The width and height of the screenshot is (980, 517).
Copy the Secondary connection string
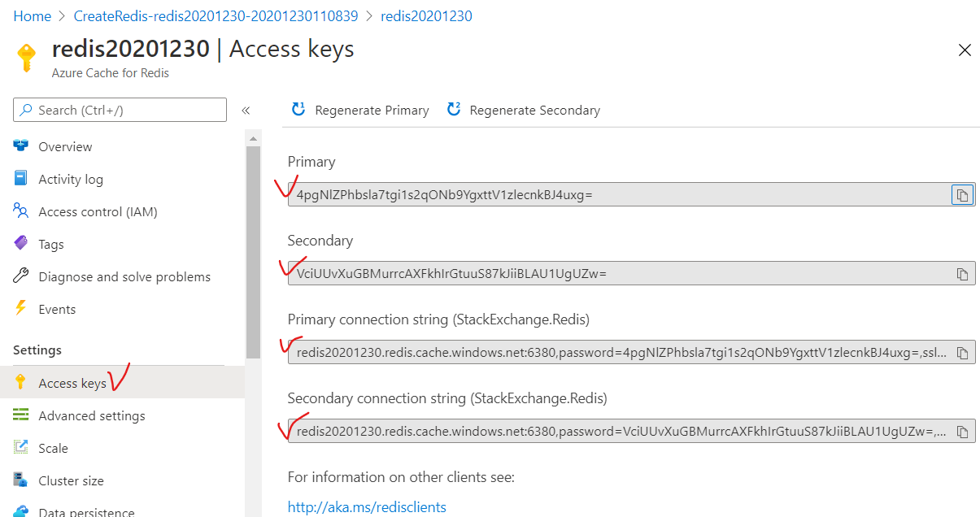point(962,432)
